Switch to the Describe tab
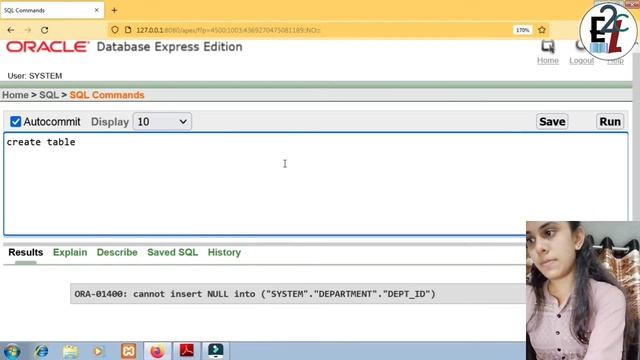This screenshot has height=360, width=640. 117,252
